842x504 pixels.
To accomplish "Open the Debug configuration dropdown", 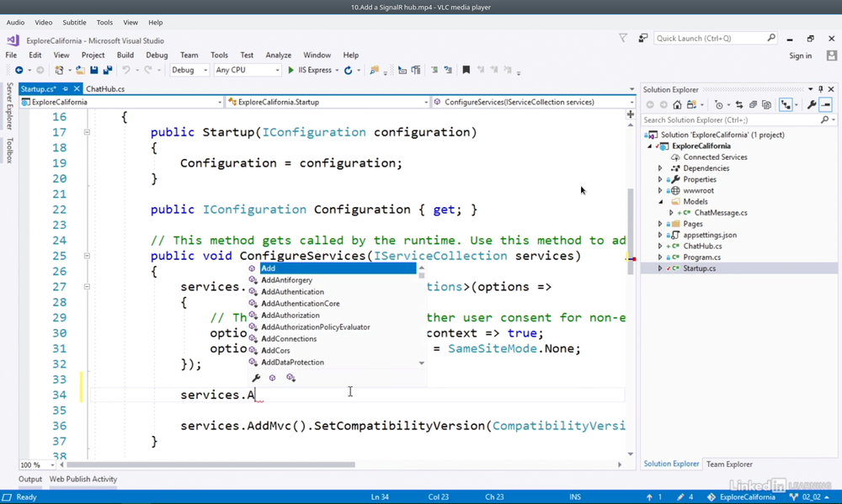I will pos(189,71).
